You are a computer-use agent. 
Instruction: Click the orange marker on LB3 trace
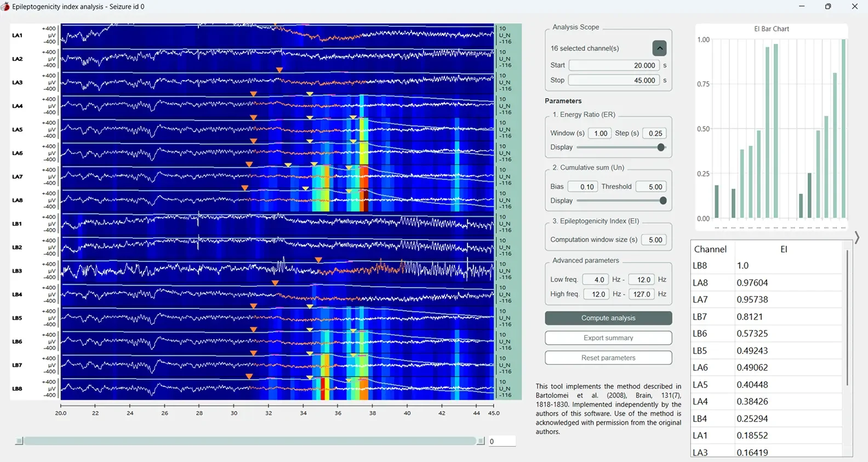pyautogui.click(x=318, y=260)
